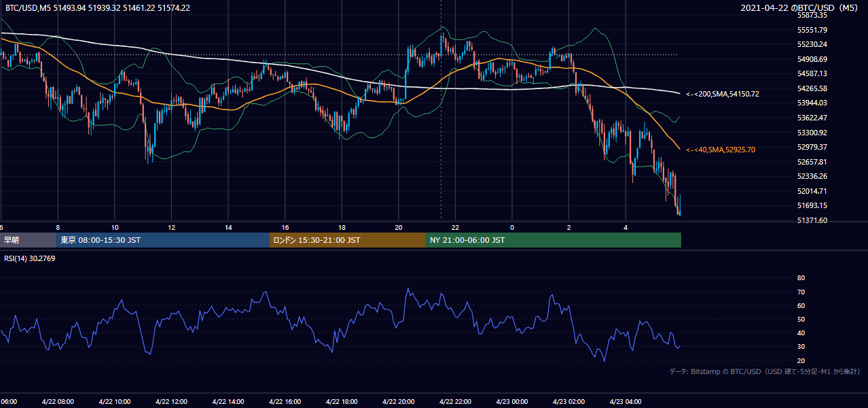This screenshot has width=868, height=408.
Task: Click RSI scale value 20
Action: [x=801, y=360]
